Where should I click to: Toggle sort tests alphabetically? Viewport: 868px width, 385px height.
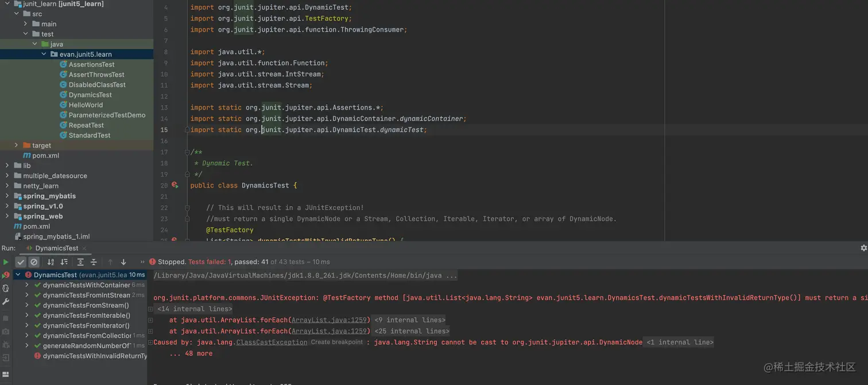click(51, 262)
